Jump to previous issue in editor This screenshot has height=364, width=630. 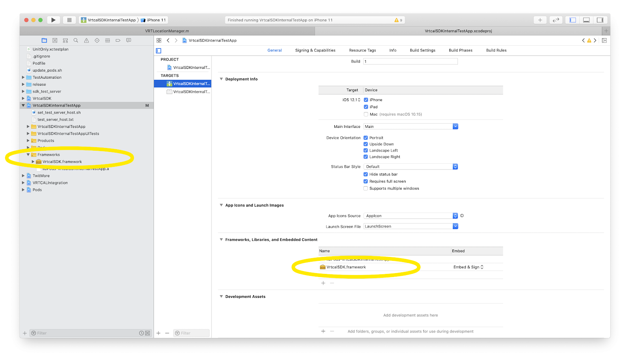pyautogui.click(x=583, y=41)
